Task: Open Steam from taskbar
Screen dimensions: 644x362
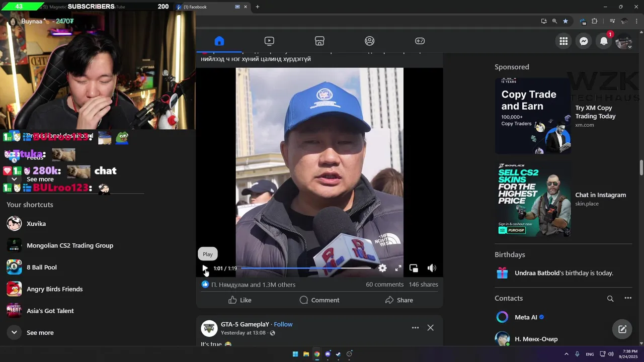Action: [x=338, y=354]
